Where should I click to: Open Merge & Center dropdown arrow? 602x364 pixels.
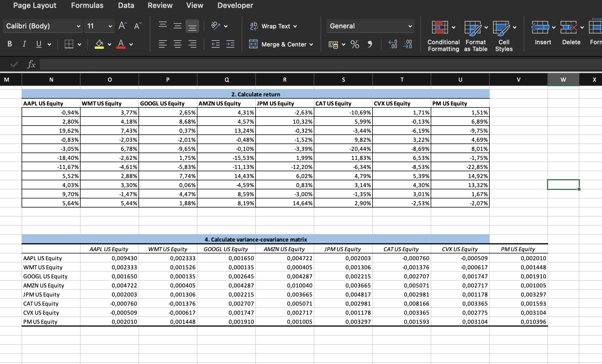coord(311,45)
